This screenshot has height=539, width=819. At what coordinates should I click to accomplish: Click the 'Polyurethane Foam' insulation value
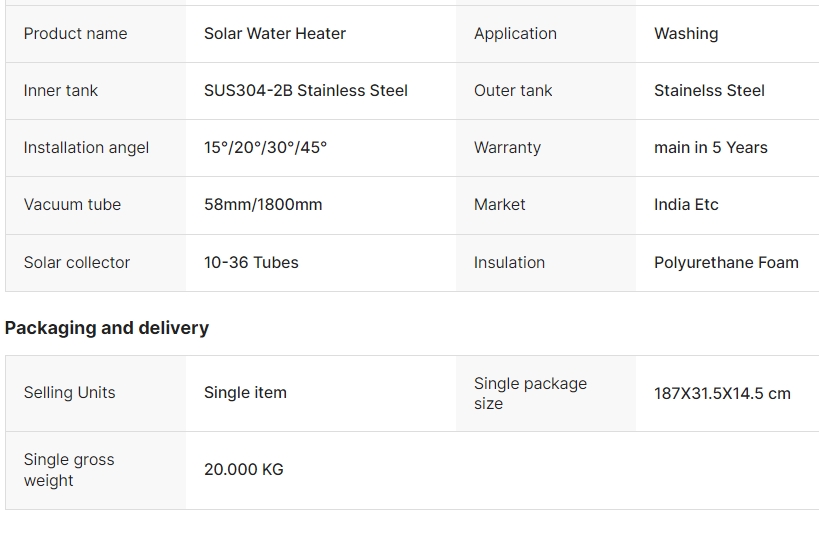point(727,262)
